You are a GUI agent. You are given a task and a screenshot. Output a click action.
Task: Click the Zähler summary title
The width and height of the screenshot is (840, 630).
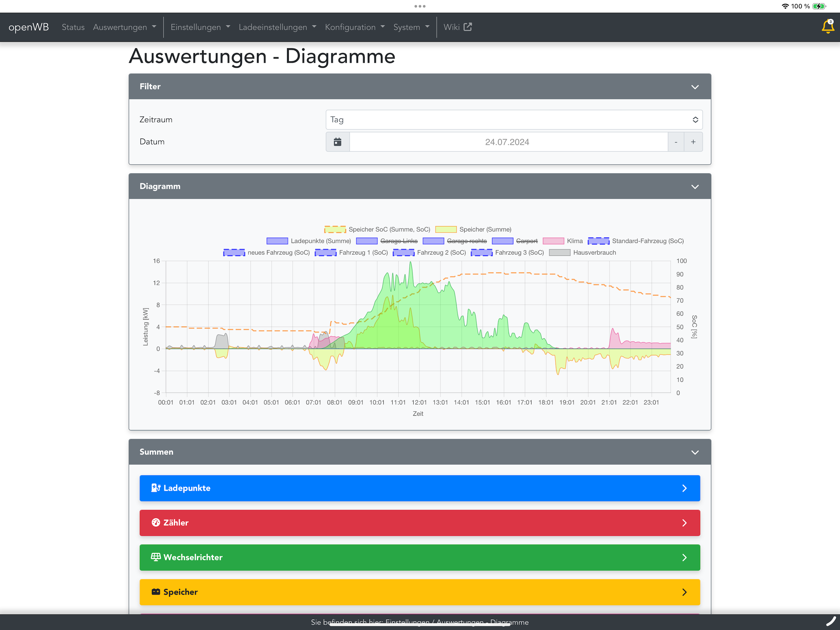point(176,523)
